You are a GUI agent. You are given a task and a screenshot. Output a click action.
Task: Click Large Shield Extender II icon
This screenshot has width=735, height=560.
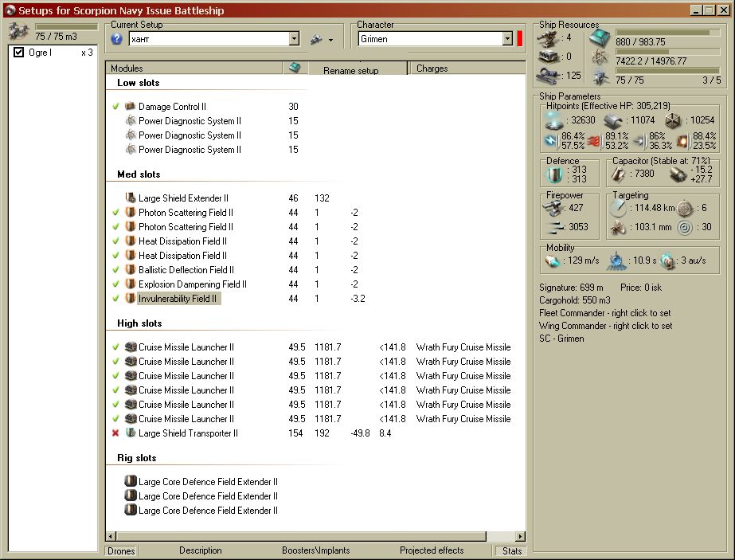click(x=131, y=198)
